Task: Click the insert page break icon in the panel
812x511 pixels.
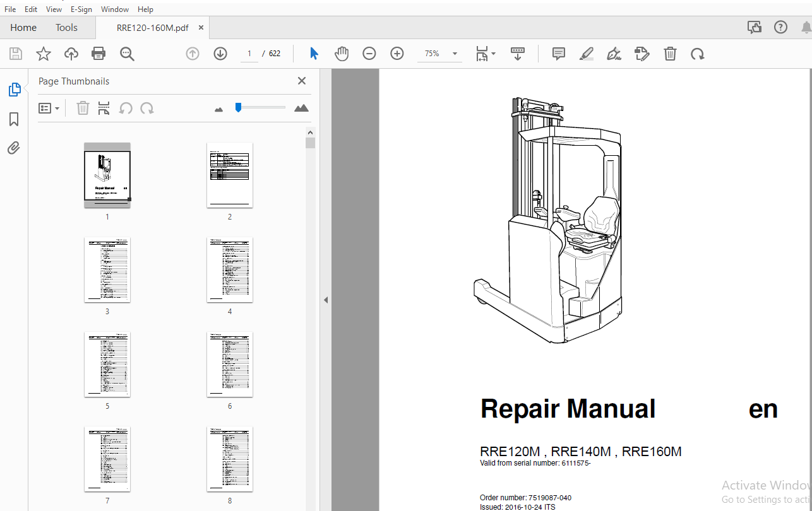Action: pos(104,109)
